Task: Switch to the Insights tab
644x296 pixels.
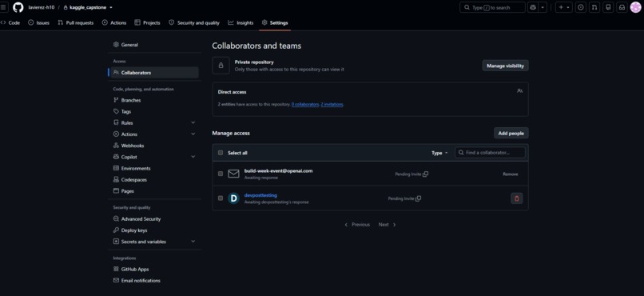Action: pyautogui.click(x=241, y=22)
